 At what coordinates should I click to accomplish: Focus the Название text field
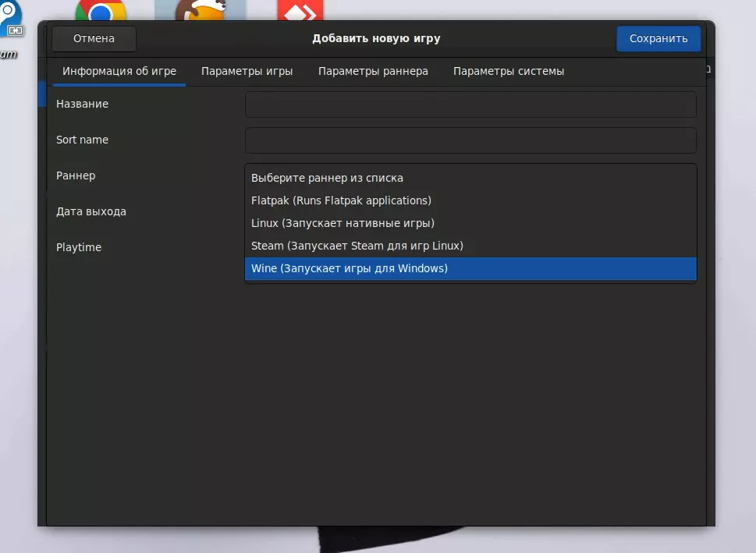click(470, 105)
